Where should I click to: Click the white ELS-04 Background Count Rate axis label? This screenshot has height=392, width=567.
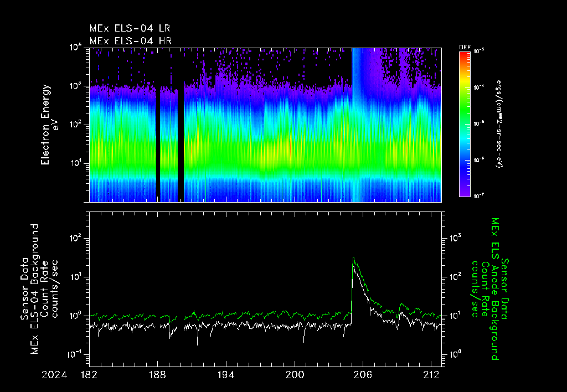(x=39, y=288)
